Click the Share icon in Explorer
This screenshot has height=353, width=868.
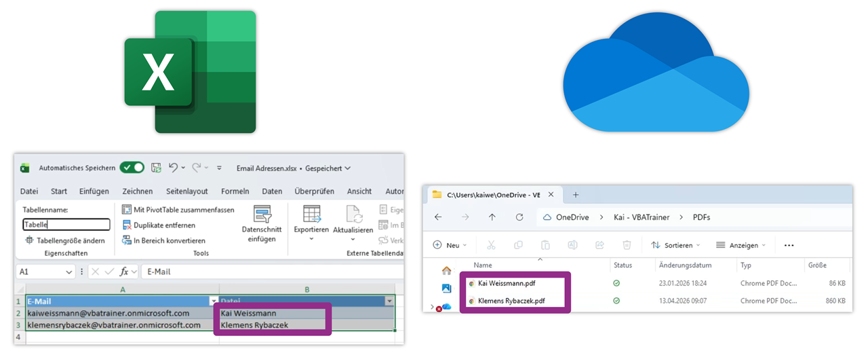point(599,245)
